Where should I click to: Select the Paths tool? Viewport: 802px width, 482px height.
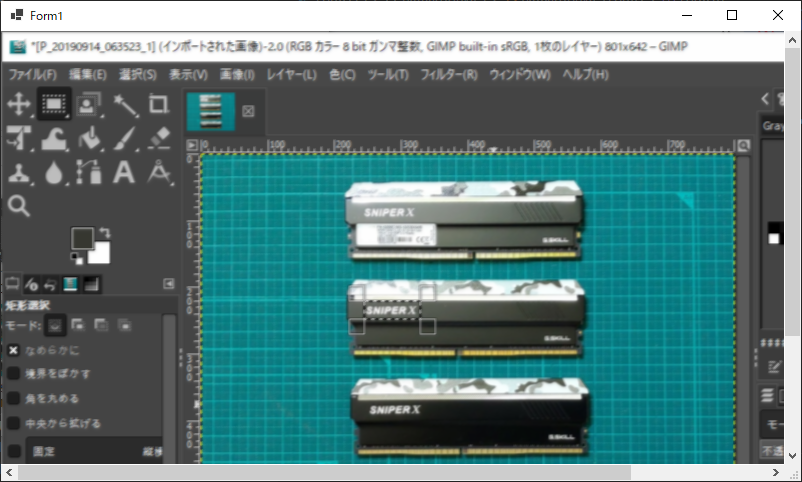89,172
